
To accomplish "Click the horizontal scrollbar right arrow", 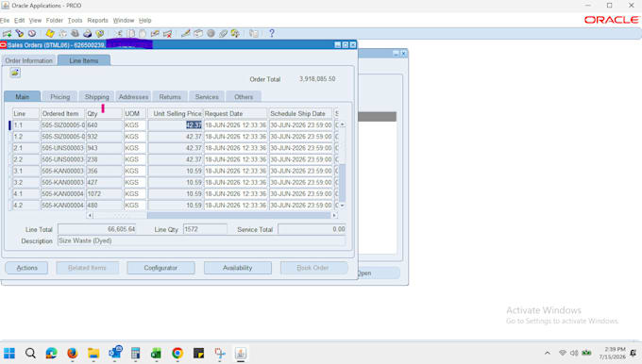I will click(334, 215).
